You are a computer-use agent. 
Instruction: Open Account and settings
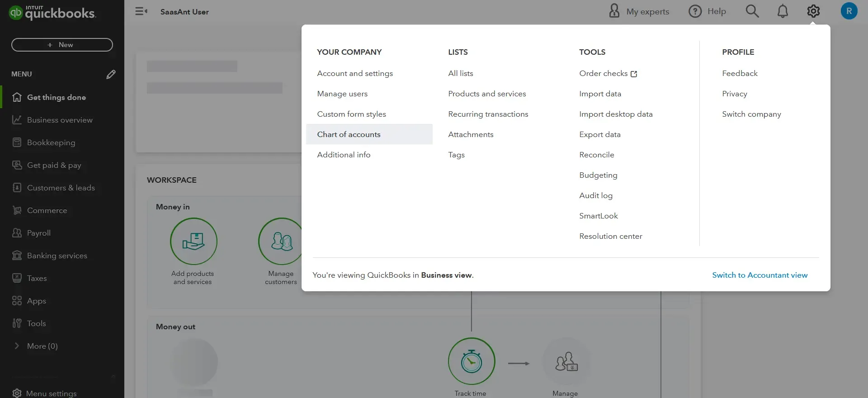[355, 73]
